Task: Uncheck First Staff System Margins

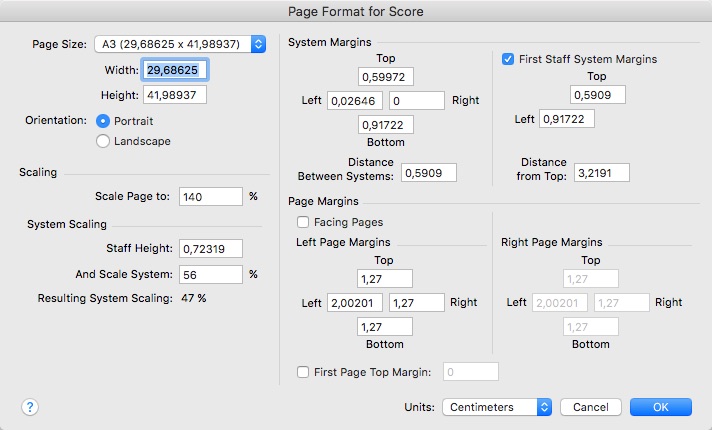Action: click(508, 59)
